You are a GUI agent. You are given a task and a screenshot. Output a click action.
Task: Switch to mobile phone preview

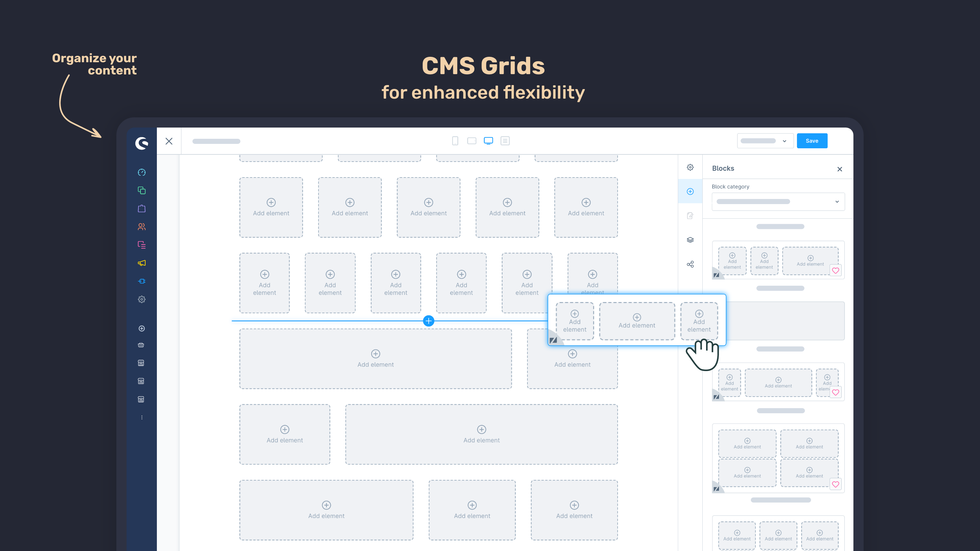coord(455,141)
